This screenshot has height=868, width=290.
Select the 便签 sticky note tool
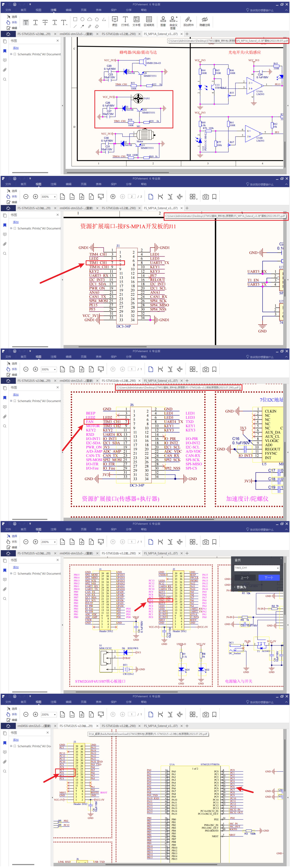click(x=115, y=21)
